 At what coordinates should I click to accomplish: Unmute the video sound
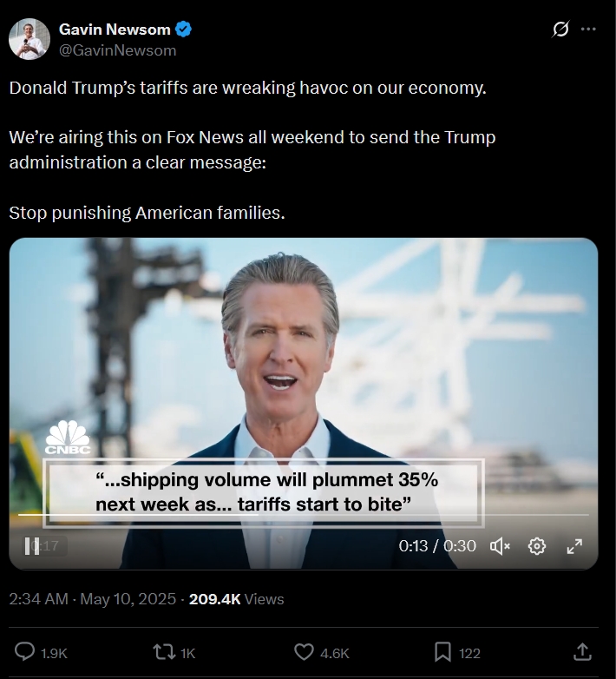coord(500,546)
